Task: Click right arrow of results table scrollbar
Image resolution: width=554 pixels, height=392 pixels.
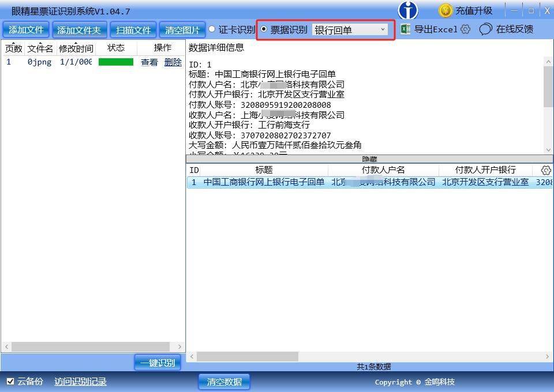Action: (x=548, y=357)
